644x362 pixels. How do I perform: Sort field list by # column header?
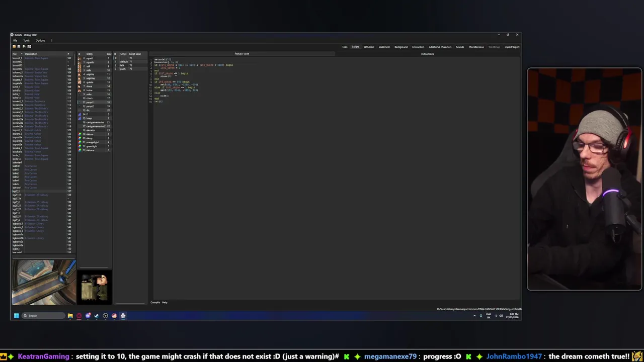click(x=69, y=54)
